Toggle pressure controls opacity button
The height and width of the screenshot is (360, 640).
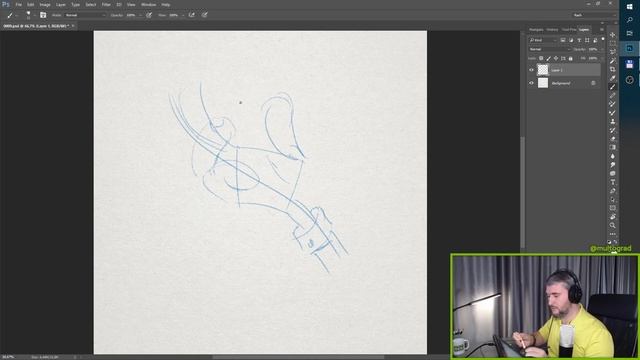[x=149, y=15]
